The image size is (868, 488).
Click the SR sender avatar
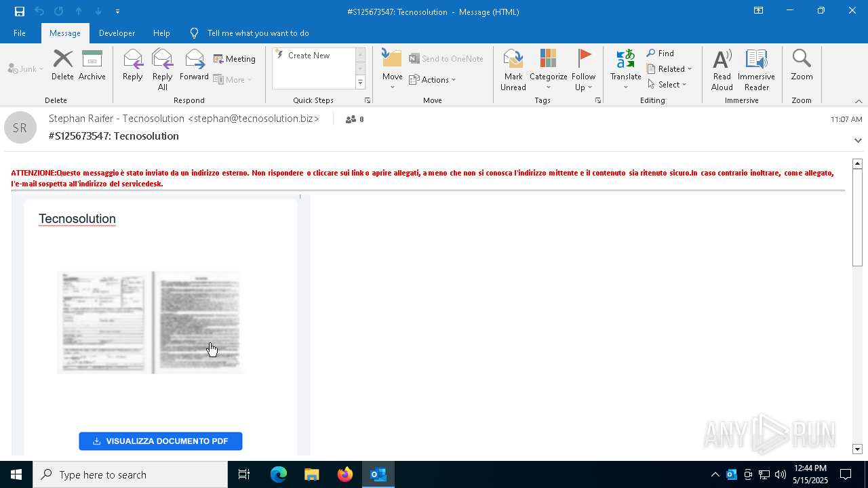(x=20, y=127)
